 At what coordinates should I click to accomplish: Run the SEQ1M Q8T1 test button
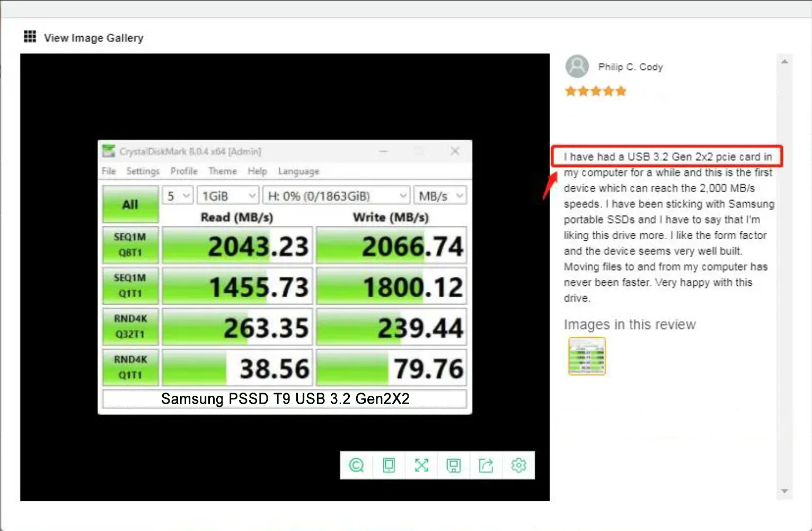[130, 245]
